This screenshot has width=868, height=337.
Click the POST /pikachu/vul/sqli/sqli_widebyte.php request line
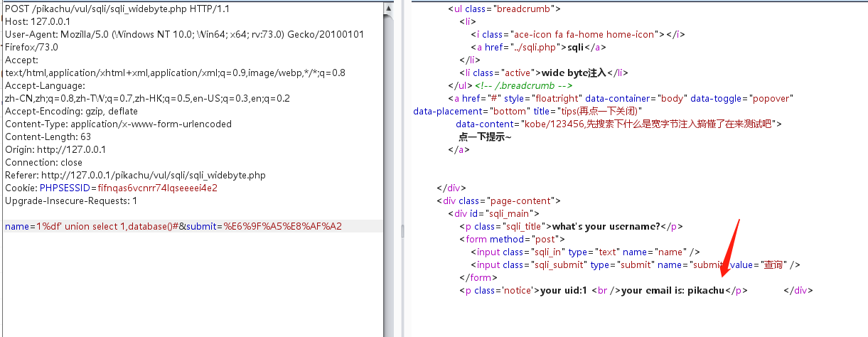click(x=117, y=9)
